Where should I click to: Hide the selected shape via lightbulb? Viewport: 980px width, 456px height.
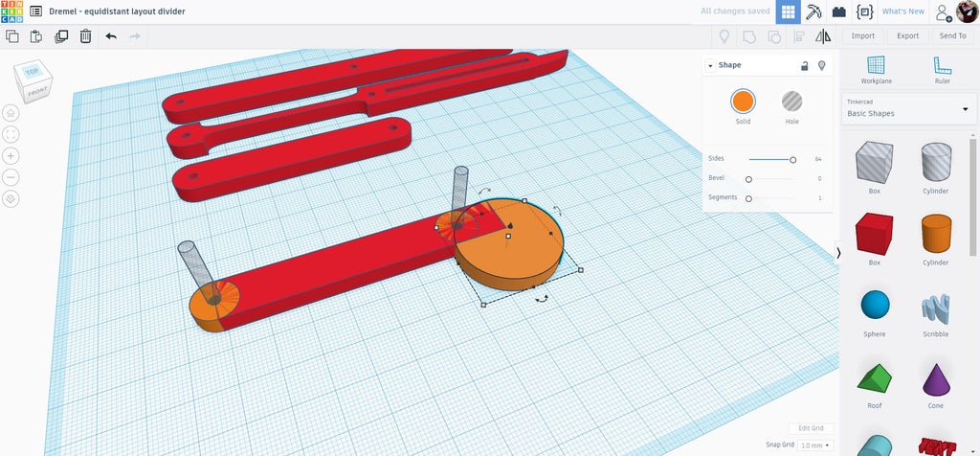(x=822, y=65)
